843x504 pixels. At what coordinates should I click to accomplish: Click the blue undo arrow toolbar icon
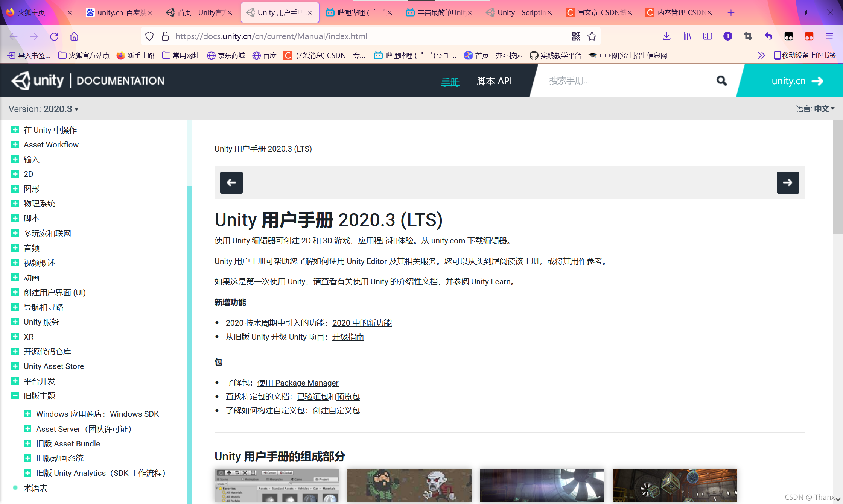(768, 36)
